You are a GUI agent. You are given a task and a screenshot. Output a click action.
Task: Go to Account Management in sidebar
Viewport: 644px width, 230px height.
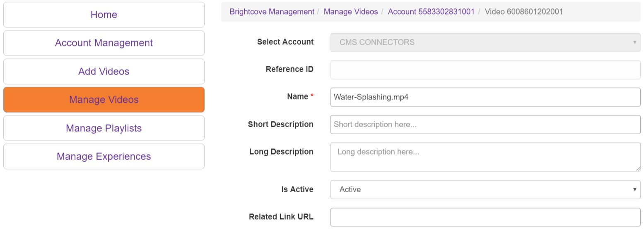[x=104, y=43]
